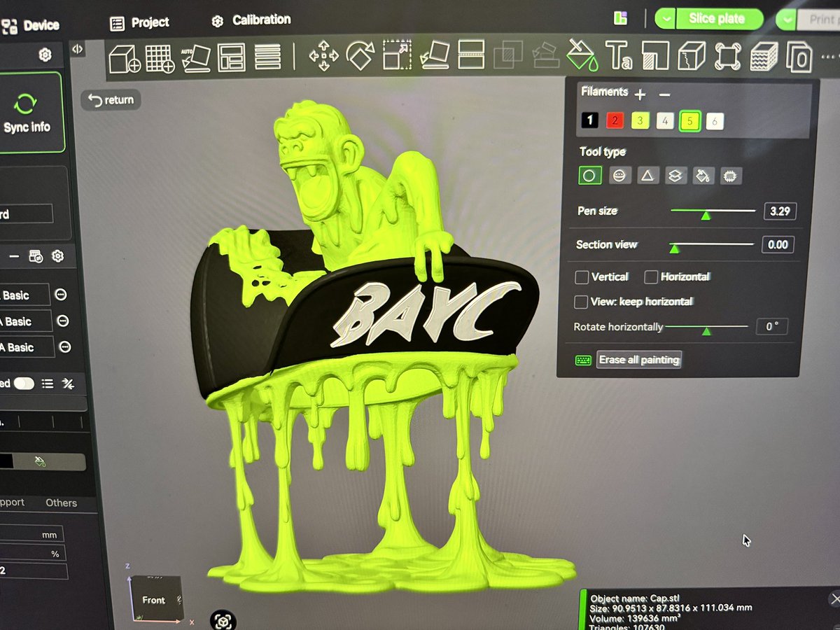The height and width of the screenshot is (630, 840).
Task: Select black filament swatch 1
Action: point(589,121)
